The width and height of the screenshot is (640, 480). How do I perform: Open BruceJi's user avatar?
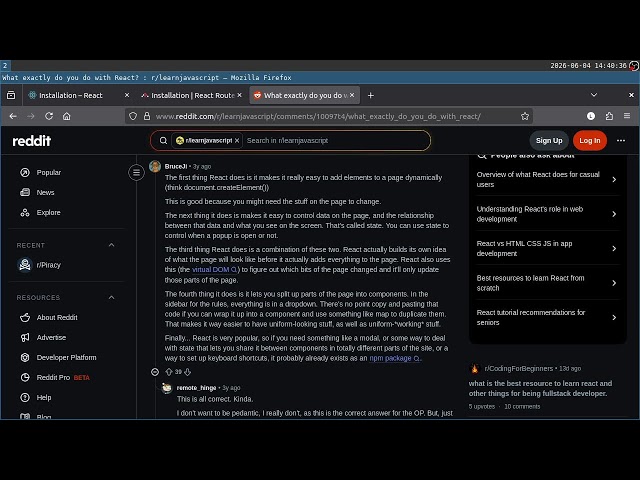(x=155, y=166)
